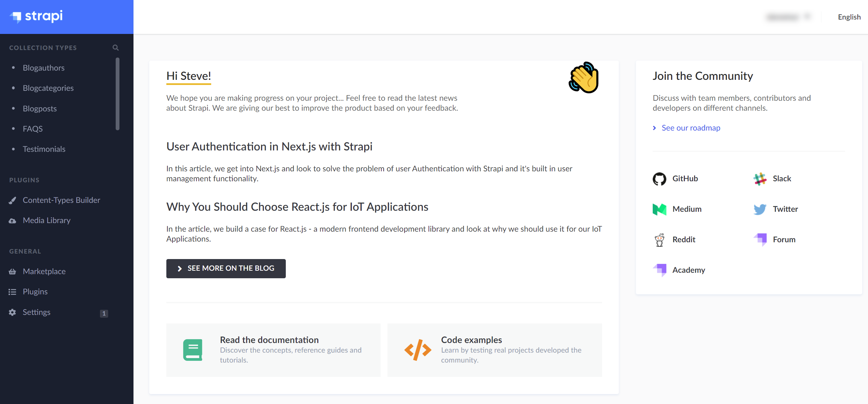Go to Content-Types Builder plugin
The height and width of the screenshot is (404, 868).
pos(61,200)
